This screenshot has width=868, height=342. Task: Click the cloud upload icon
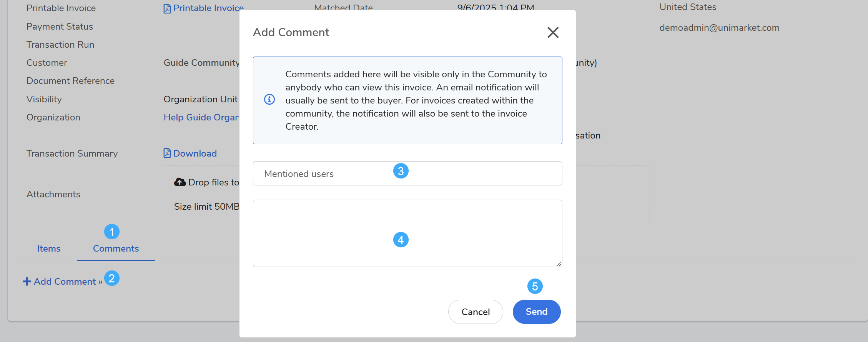(180, 182)
